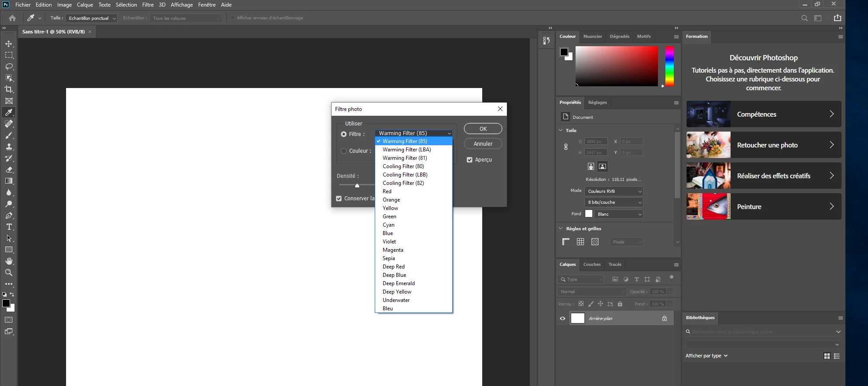
Task: Select the Object Selection tool
Action: 9,78
